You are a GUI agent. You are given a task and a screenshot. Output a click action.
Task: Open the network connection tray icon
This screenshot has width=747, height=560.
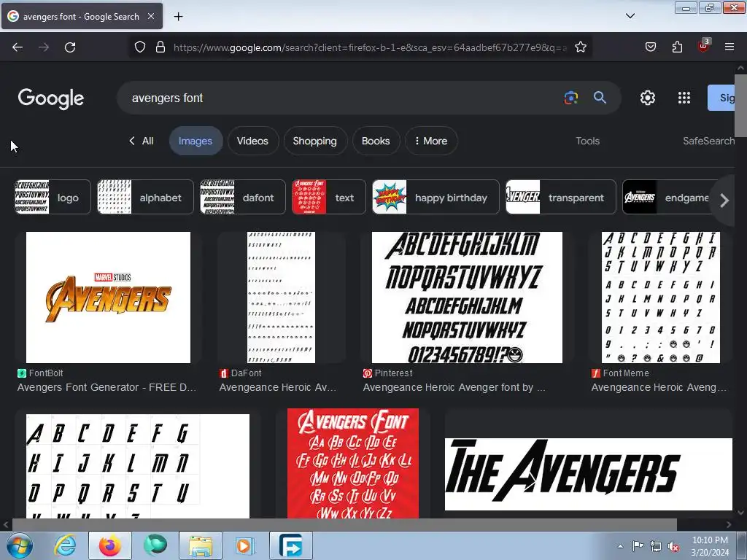[656, 546]
